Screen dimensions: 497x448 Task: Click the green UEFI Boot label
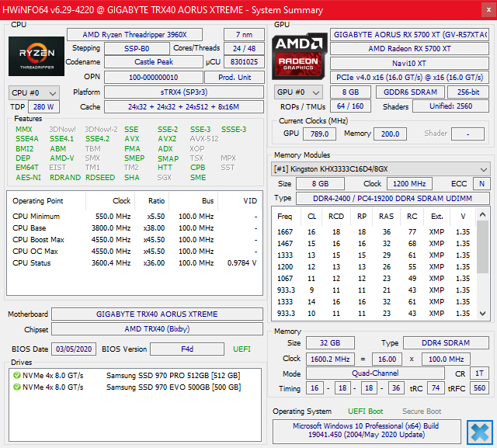366,412
